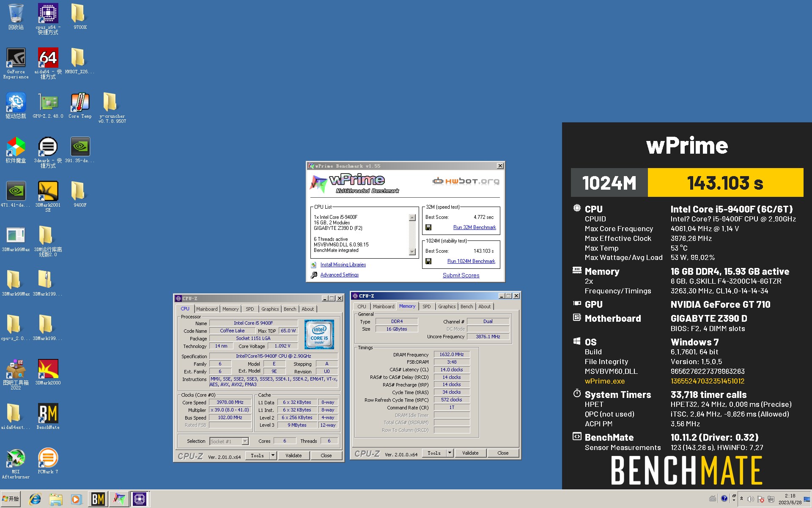Select the Core Speed value 3978.08 MHz
The image size is (812, 508).
230,402
